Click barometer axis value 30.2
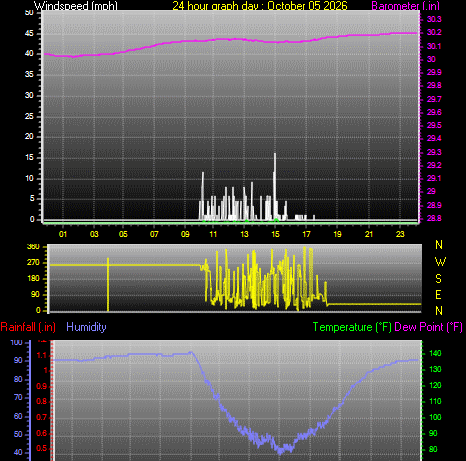The height and width of the screenshot is (461, 466). pos(434,32)
